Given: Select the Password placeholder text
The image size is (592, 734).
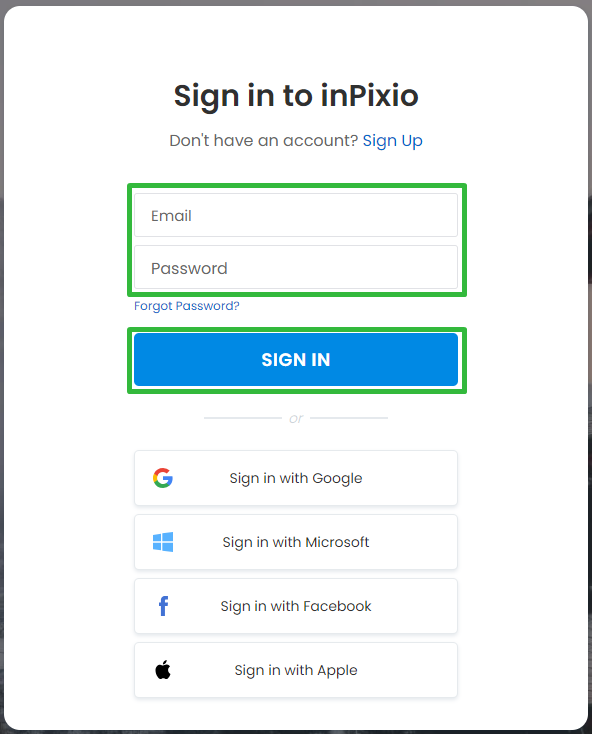Looking at the screenshot, I should point(189,268).
